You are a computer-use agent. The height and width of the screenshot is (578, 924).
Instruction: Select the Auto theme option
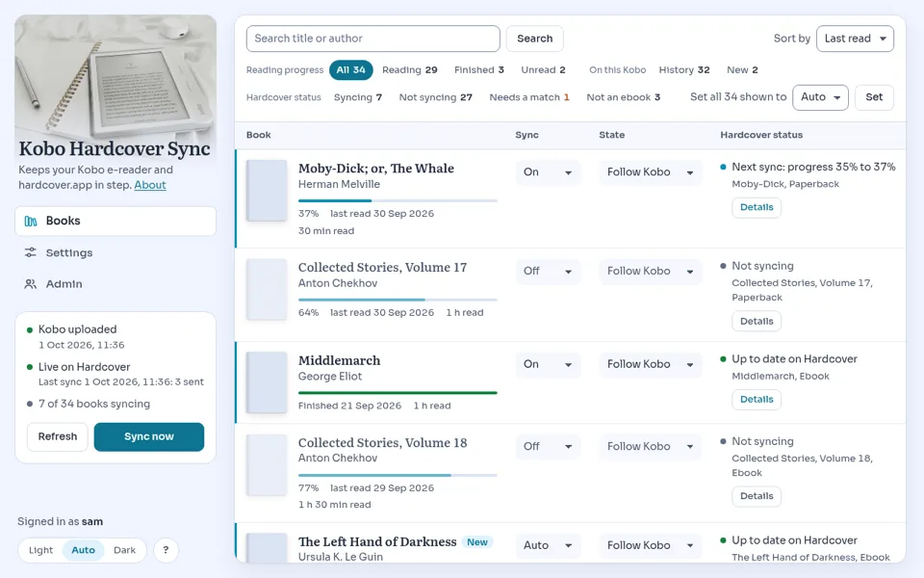[x=83, y=550]
